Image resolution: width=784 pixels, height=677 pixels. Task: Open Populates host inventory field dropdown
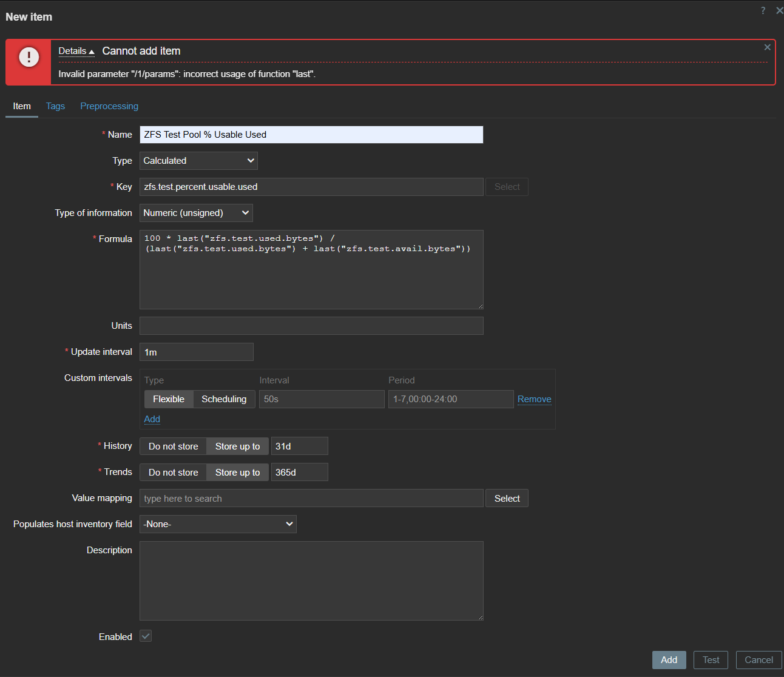[218, 524]
